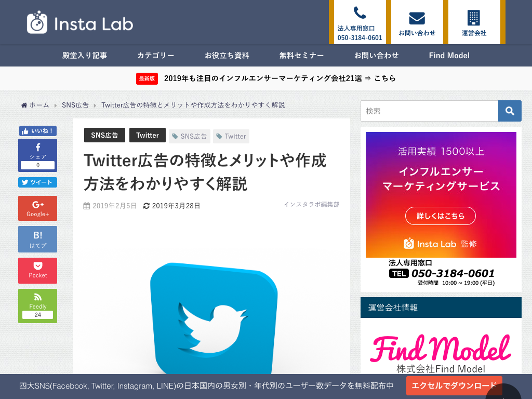This screenshot has width=532, height=399.
Task: Click the article title heading
Action: pyautogui.click(x=205, y=172)
